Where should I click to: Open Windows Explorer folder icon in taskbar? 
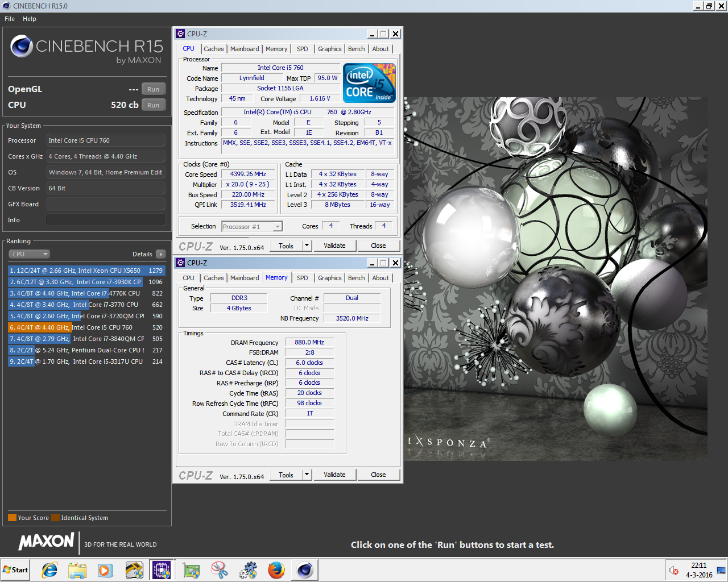[77, 570]
